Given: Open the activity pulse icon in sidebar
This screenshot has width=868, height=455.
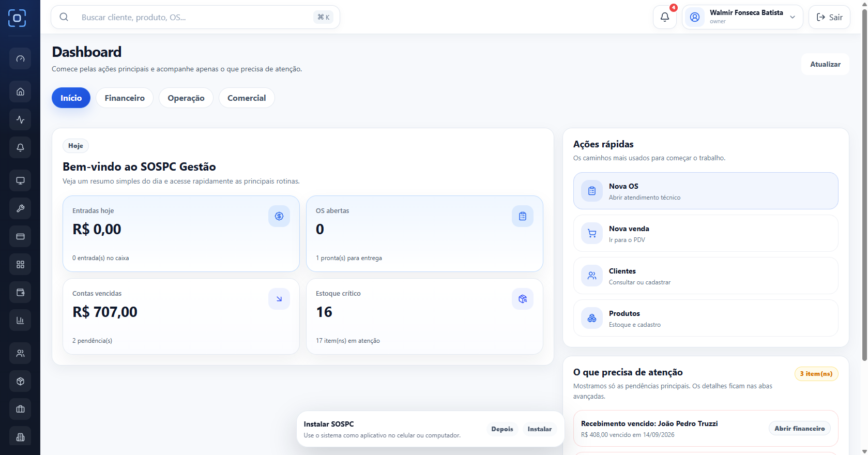Looking at the screenshot, I should [x=20, y=119].
